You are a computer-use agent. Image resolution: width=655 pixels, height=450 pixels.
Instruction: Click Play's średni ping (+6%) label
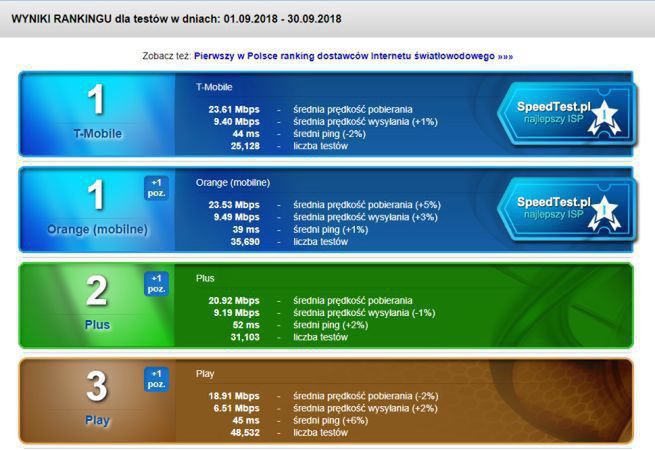330,420
